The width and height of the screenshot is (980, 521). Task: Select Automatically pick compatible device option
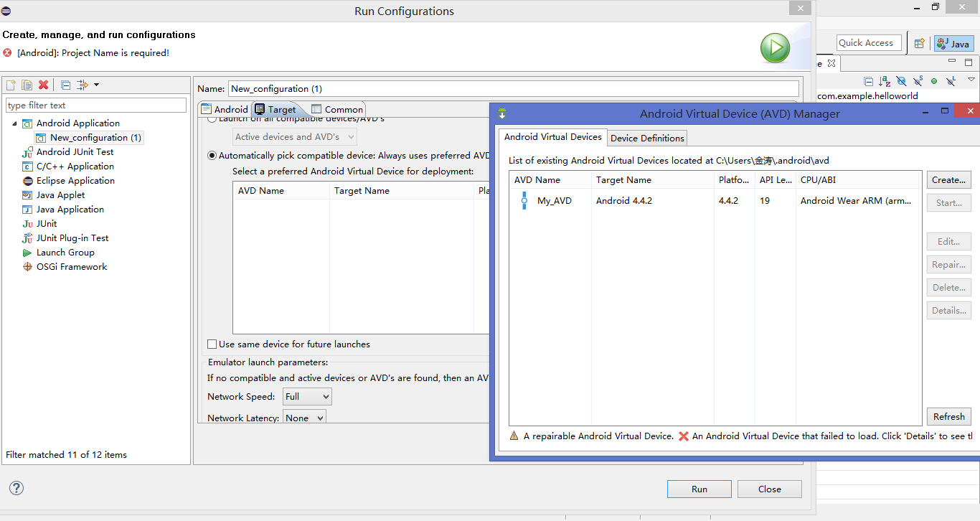(x=212, y=156)
